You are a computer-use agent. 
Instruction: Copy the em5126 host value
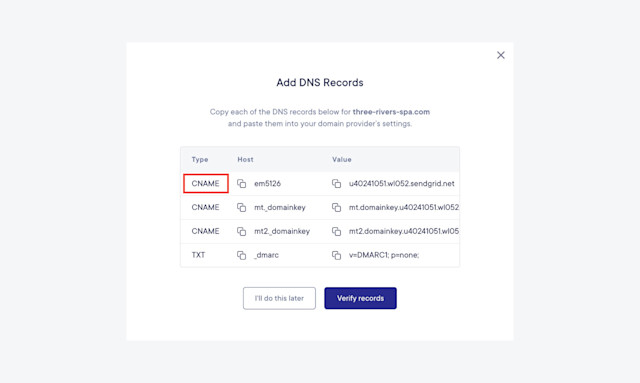point(242,184)
